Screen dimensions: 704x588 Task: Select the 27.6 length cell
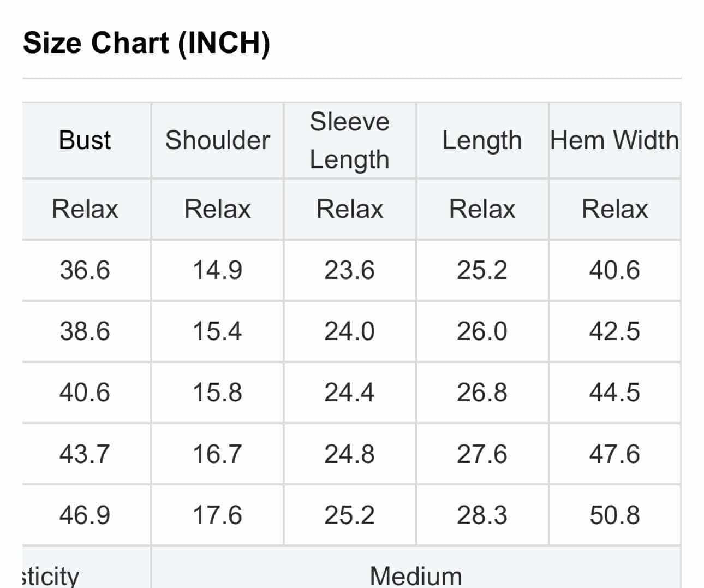pos(482,454)
